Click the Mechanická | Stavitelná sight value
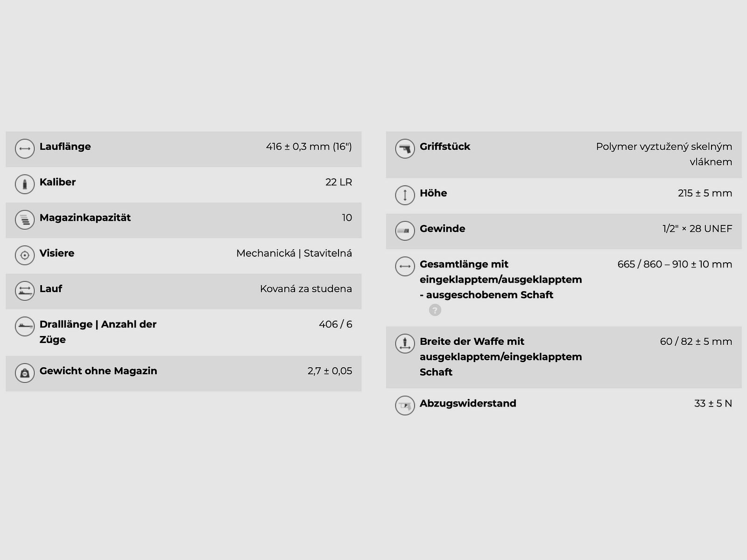The width and height of the screenshot is (747, 560). [x=294, y=253]
